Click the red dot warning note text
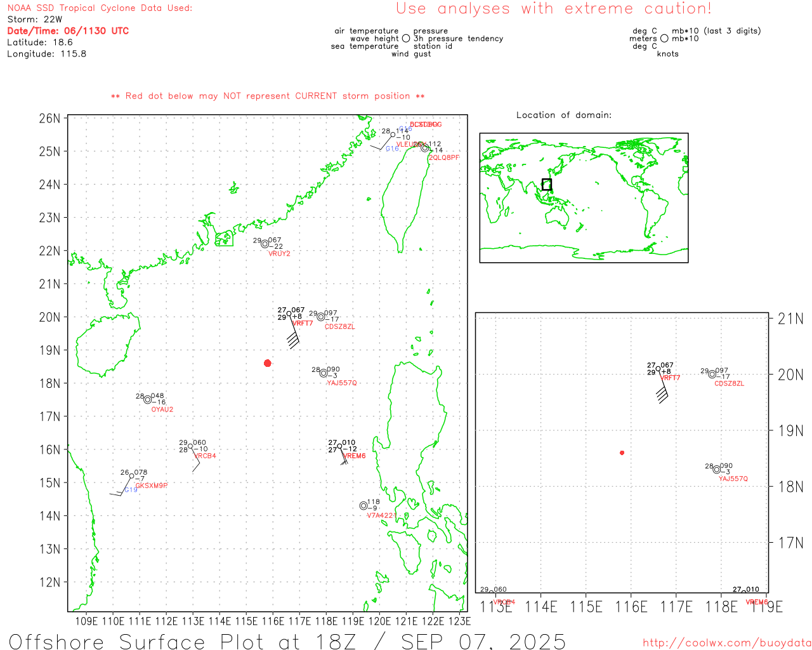Screen dimensions: 812x650 [268, 96]
